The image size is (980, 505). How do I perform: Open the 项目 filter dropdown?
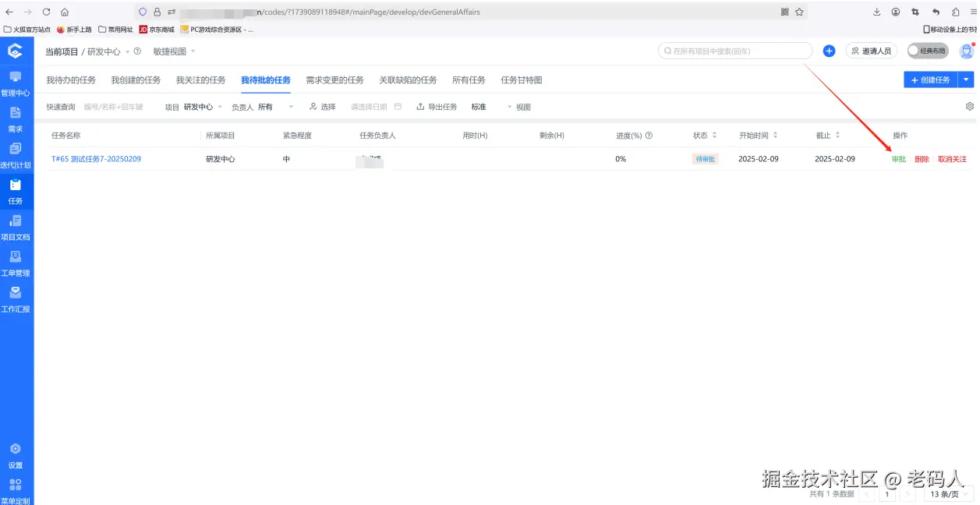[x=203, y=107]
